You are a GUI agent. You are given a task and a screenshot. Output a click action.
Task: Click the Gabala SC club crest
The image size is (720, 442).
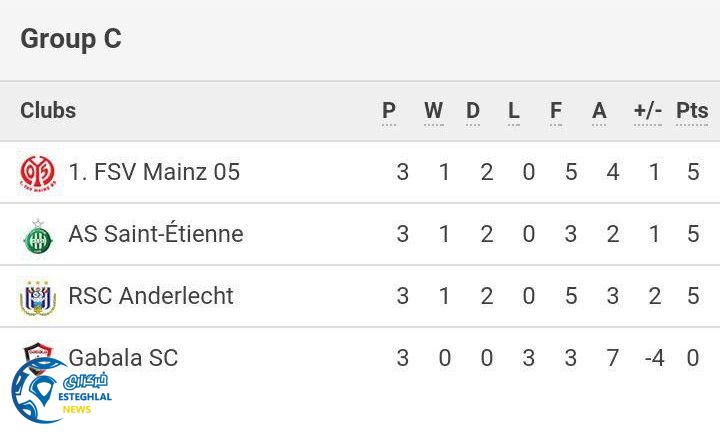click(38, 351)
